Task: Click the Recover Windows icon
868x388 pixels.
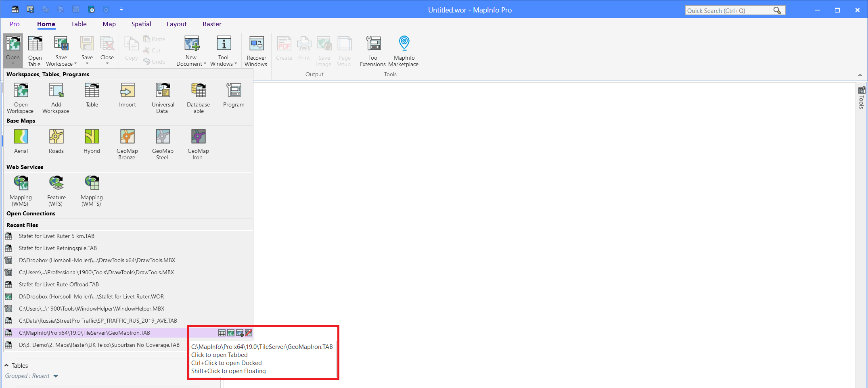Action: tap(256, 44)
